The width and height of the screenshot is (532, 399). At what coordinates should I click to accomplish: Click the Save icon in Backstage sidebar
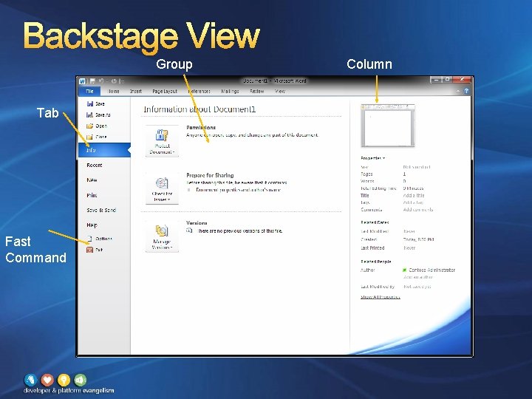[90, 104]
